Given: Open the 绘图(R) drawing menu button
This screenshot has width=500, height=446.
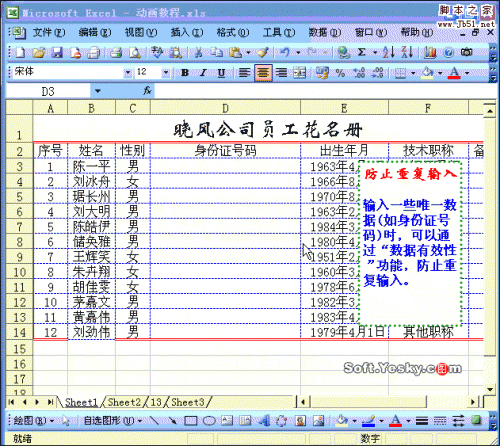Looking at the screenshot, I should pos(33,421).
